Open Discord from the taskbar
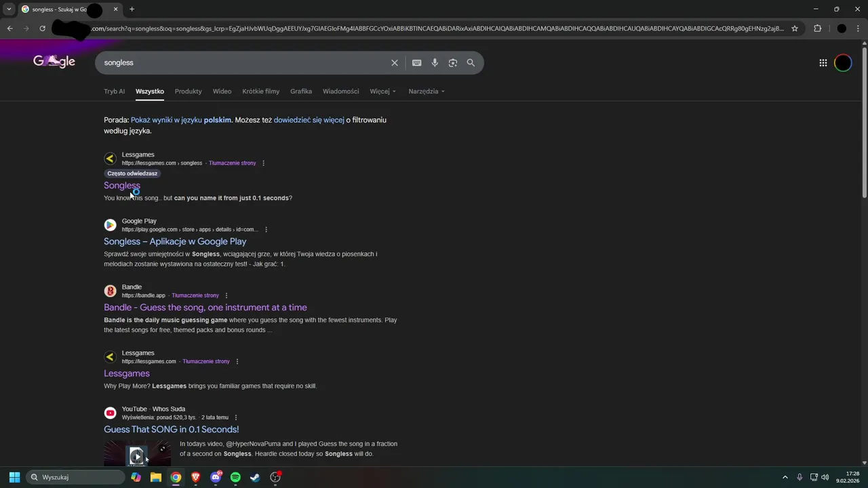This screenshot has width=868, height=488. click(216, 477)
